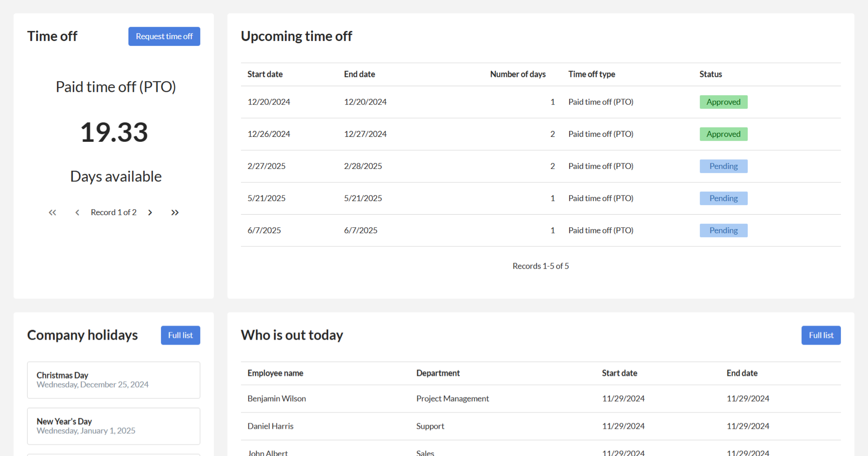The width and height of the screenshot is (868, 456).
Task: Open the Company holidays Full list
Action: tap(180, 335)
